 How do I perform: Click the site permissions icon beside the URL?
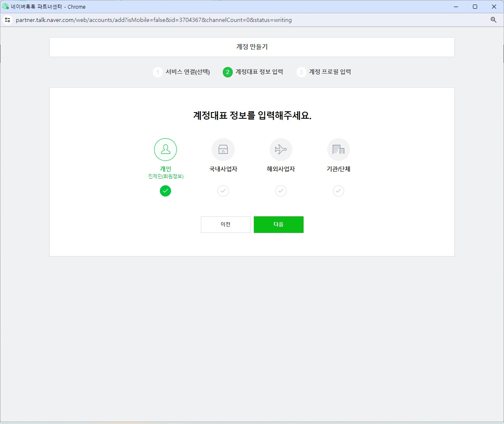pos(7,19)
